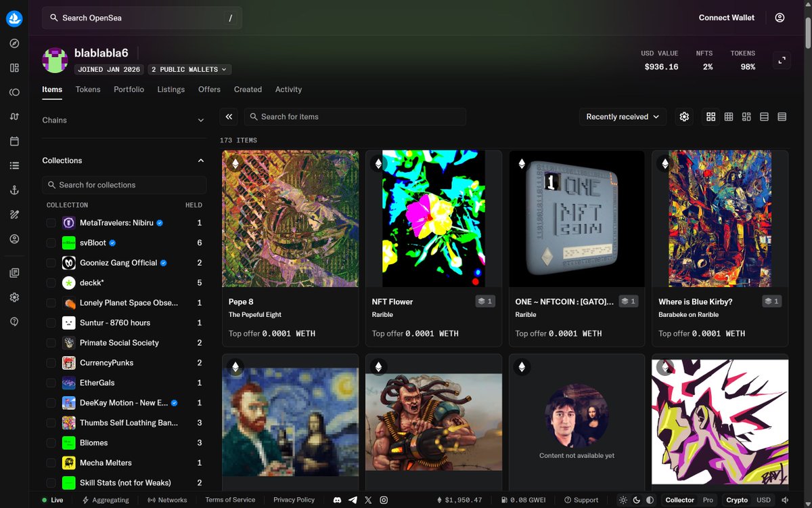Open the Listings tab
The image size is (812, 508).
171,89
